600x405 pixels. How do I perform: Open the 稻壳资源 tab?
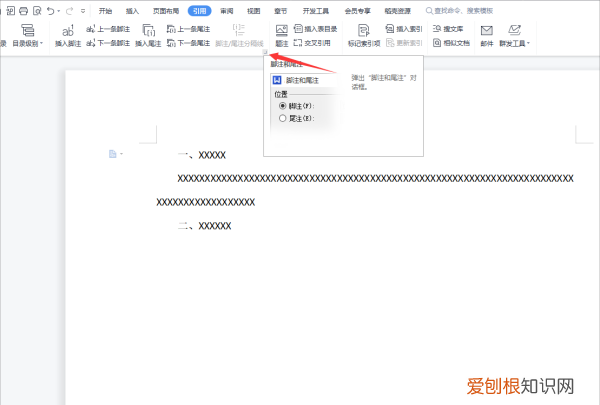tap(398, 11)
